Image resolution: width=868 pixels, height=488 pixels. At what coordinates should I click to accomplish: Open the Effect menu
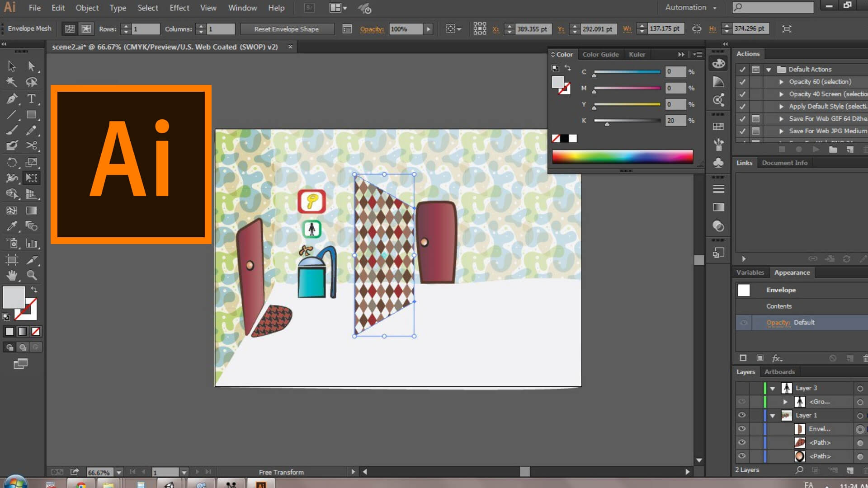click(x=179, y=7)
